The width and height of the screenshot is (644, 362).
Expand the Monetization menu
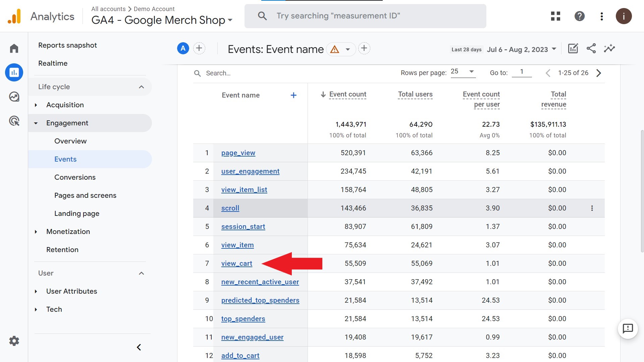(x=36, y=232)
